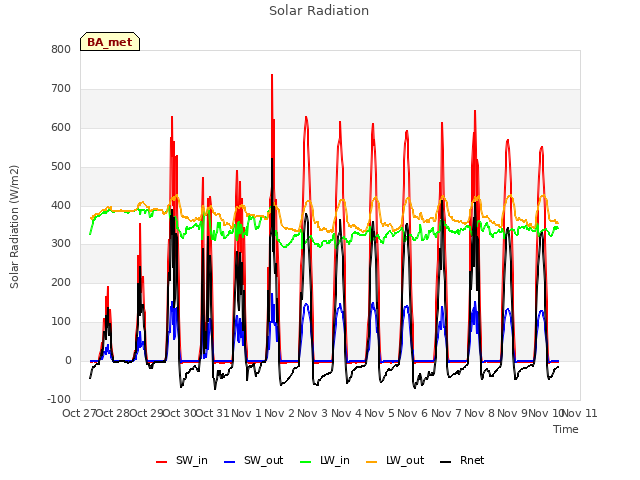Image resolution: width=640 pixels, height=480 pixels.
Task: Click the 200 y-axis label
Action: [x=61, y=282]
